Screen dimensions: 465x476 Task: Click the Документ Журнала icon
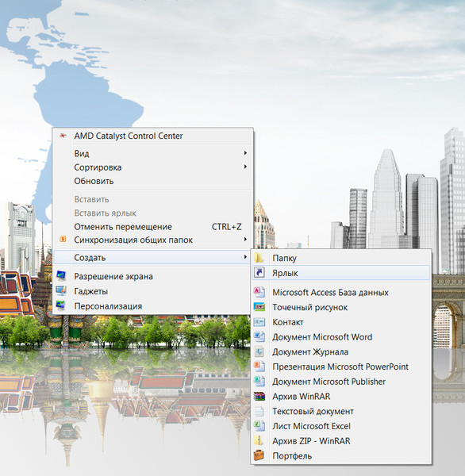pyautogui.click(x=259, y=351)
